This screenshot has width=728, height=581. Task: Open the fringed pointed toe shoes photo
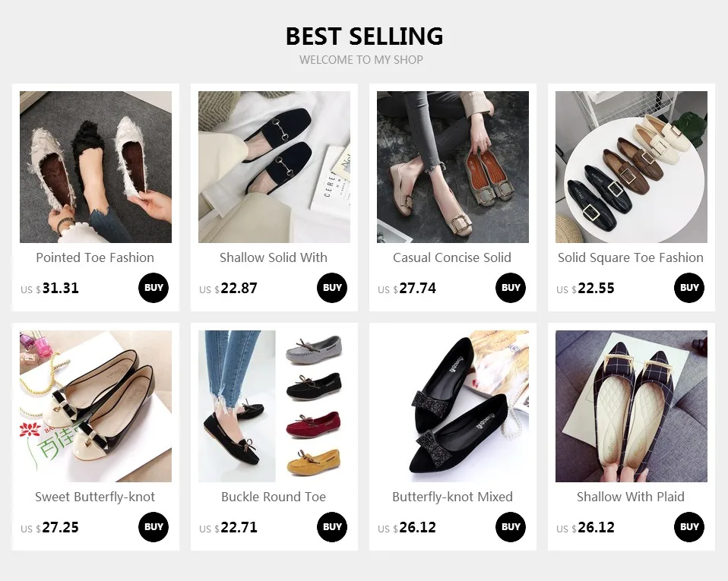click(96, 167)
